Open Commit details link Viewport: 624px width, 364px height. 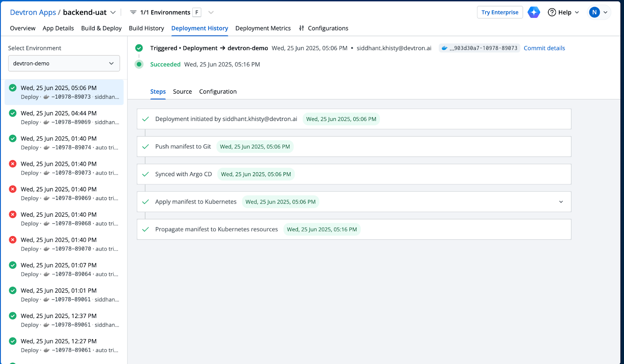pyautogui.click(x=544, y=48)
